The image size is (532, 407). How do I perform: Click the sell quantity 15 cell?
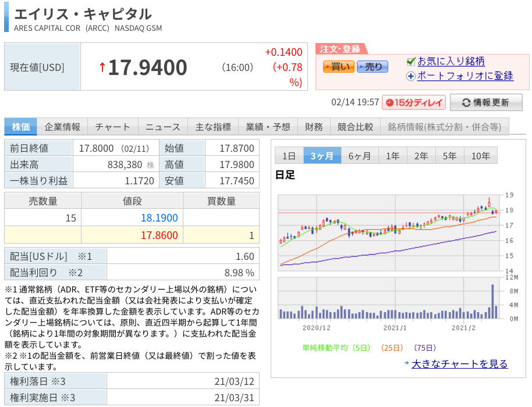click(x=42, y=217)
